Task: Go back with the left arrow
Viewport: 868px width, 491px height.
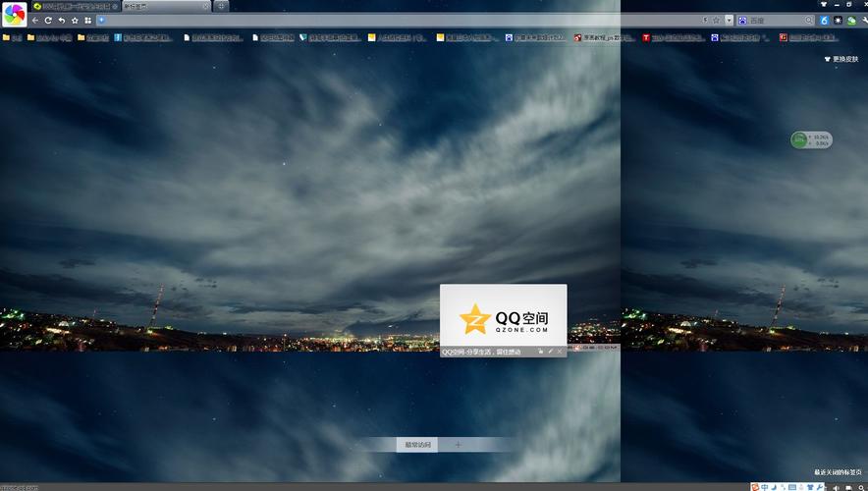Action: coord(35,21)
